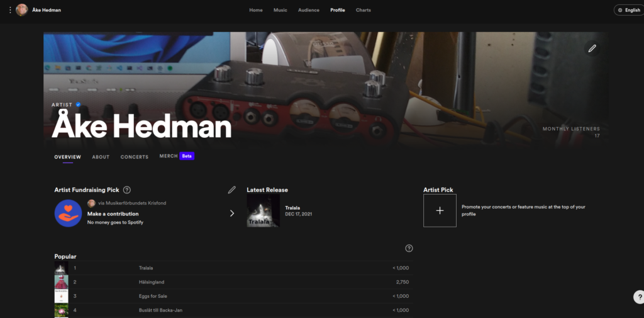The image size is (644, 318).
Task: Select Hälsingland track name
Action: pos(152,282)
